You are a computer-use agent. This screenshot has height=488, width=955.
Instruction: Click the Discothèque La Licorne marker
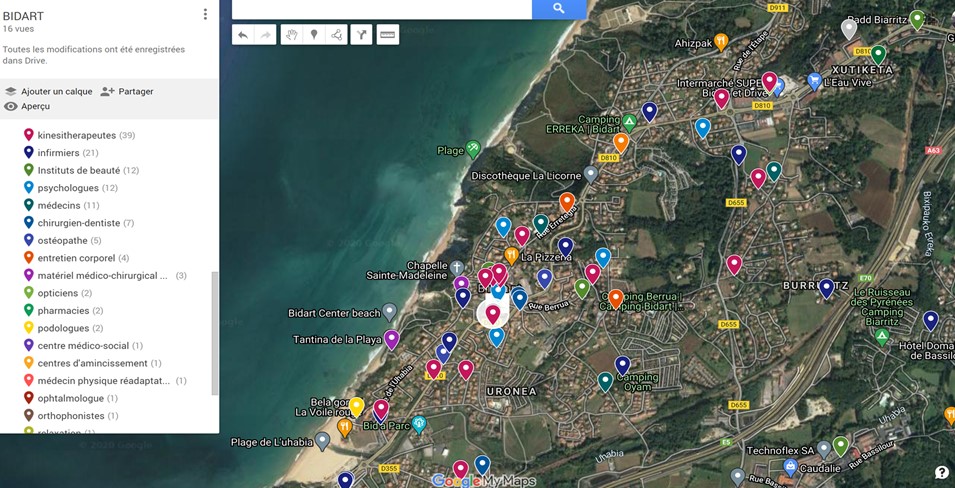click(x=590, y=174)
